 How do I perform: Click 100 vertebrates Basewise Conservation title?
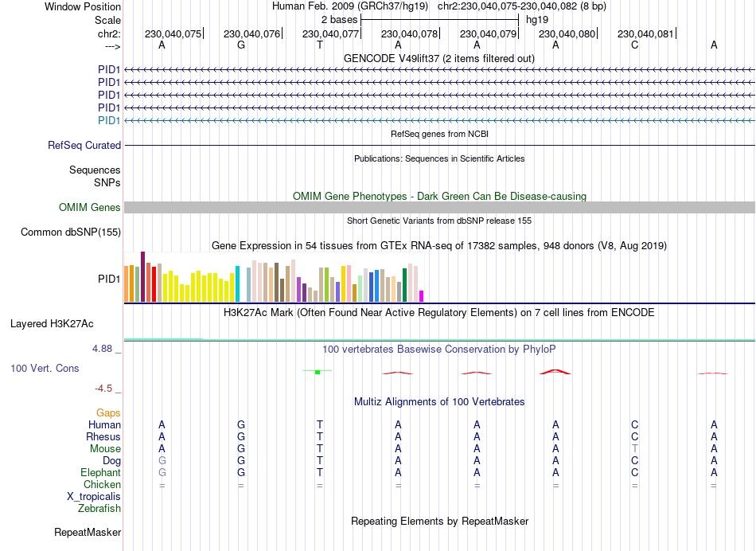tap(438, 349)
